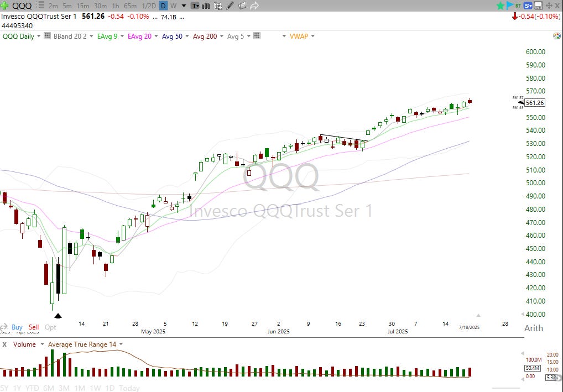Click the Today range button
Image resolution: width=563 pixels, height=392 pixels.
(x=129, y=388)
